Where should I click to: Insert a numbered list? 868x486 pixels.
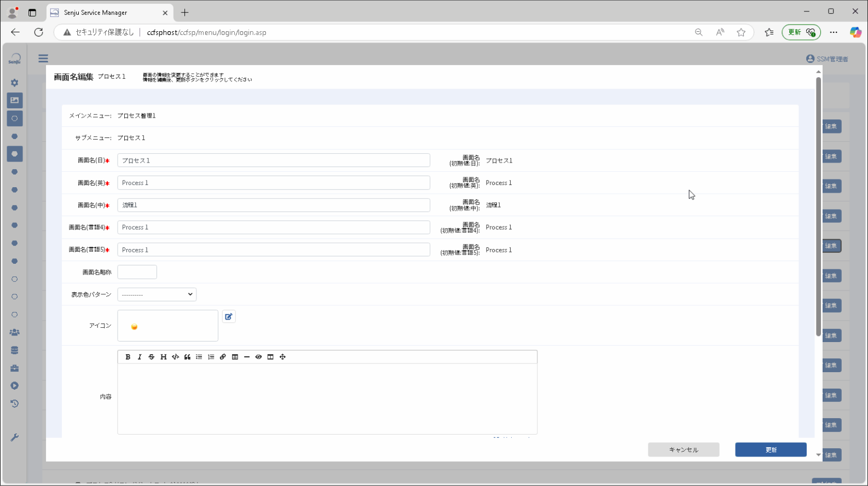(211, 357)
